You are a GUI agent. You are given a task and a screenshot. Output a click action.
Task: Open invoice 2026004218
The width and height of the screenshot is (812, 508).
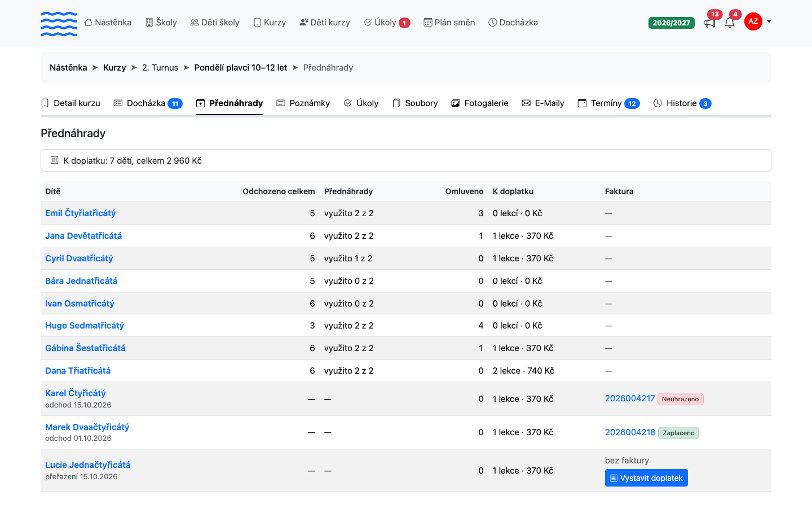630,432
